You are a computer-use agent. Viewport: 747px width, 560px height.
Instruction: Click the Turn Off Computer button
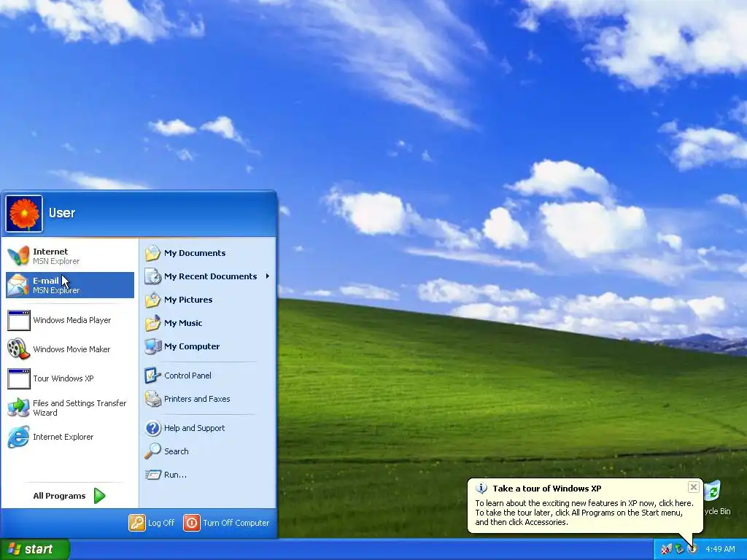(x=226, y=522)
